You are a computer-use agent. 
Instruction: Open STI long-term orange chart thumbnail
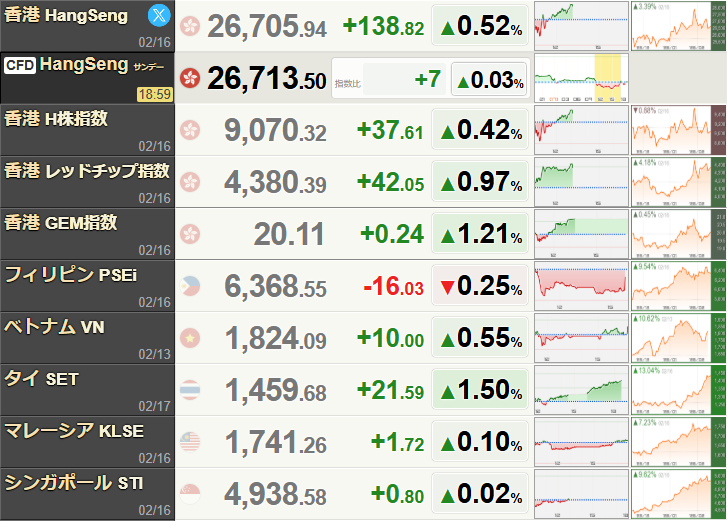click(678, 494)
